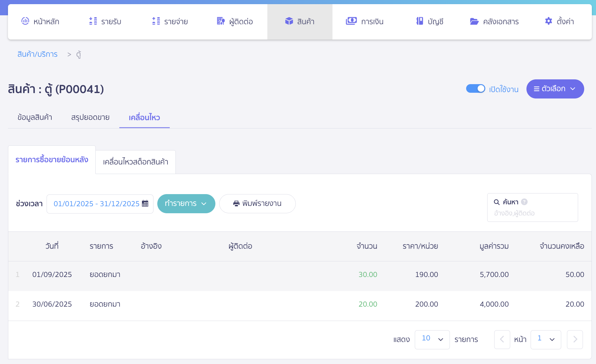Screen dimensions: 596x364
Task: Select the รายจ่าย expenses icon
Action: coord(155,21)
